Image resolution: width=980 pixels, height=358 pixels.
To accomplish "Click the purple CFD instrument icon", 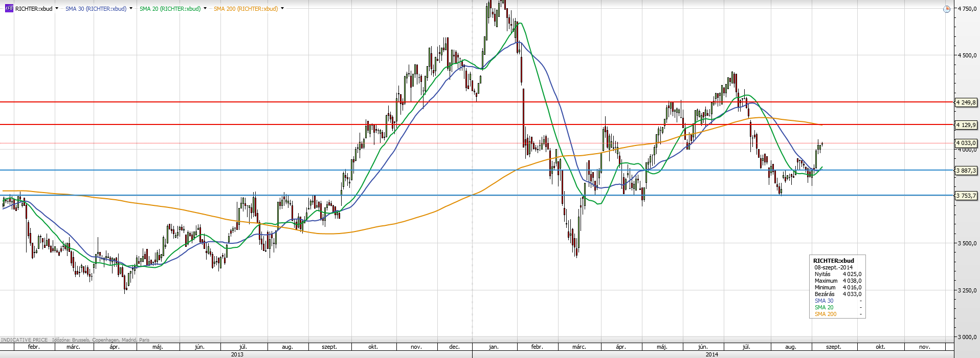I will 9,9.
